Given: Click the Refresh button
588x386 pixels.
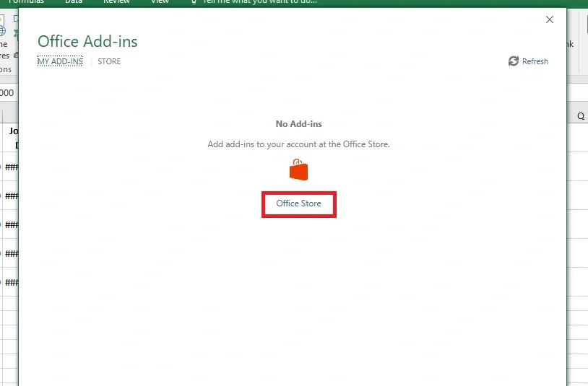Looking at the screenshot, I should tap(528, 61).
